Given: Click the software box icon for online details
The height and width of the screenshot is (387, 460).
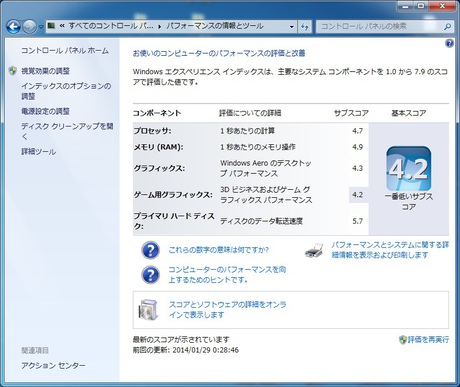Looking at the screenshot, I should pyautogui.click(x=148, y=310).
